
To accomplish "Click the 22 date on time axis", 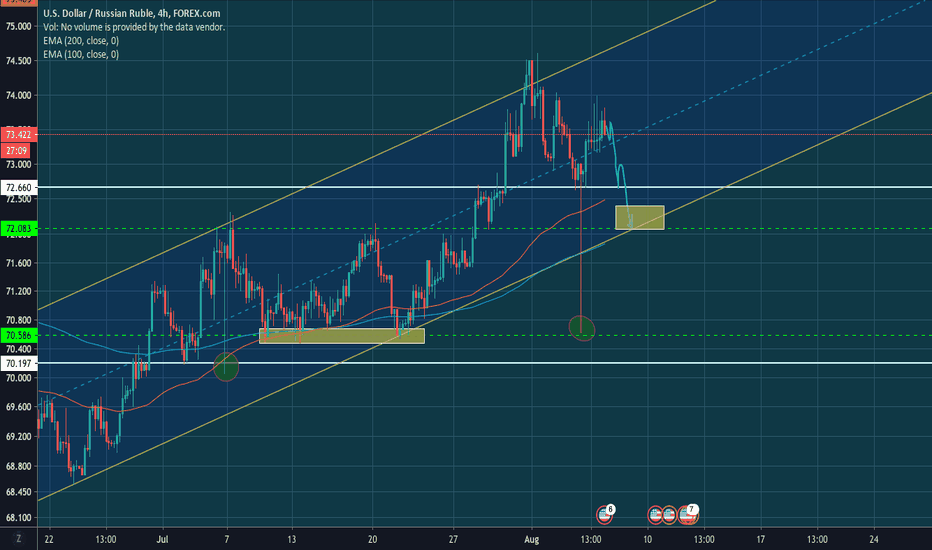I will [49, 539].
